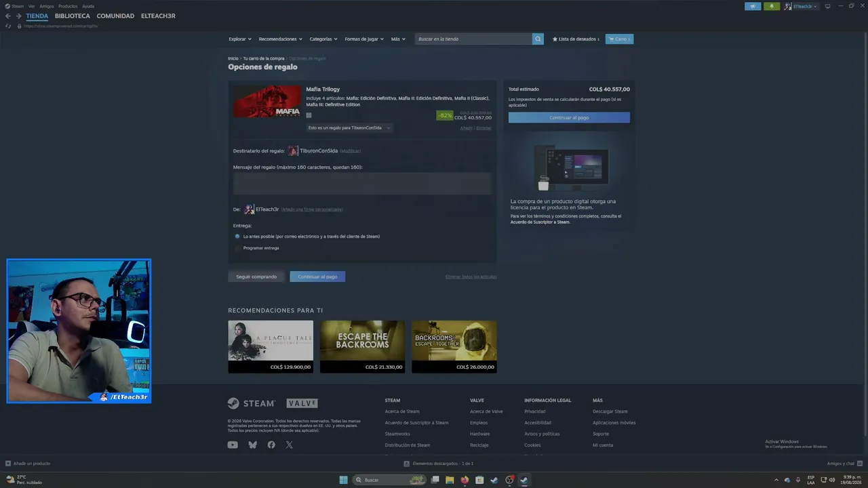The image size is (868, 488).
Task: Expand the Formas de jugar dropdown
Action: coord(364,39)
